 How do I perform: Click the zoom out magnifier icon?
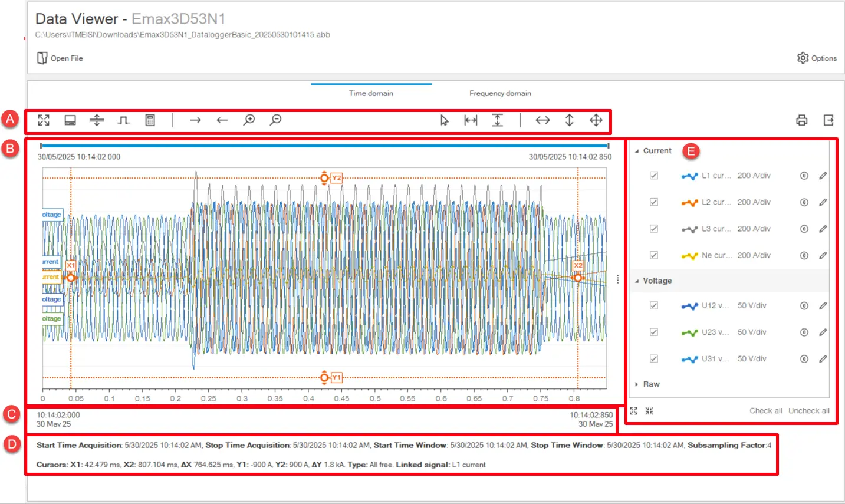point(274,120)
